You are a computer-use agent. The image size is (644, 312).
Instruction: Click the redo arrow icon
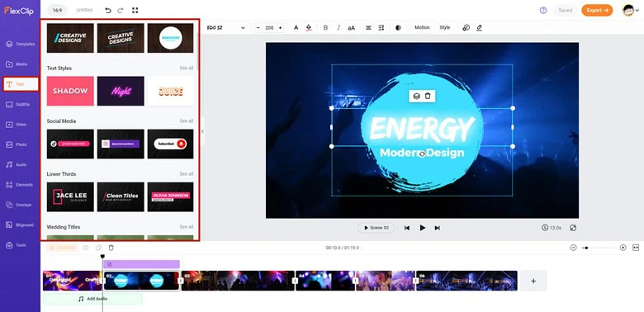coord(121,10)
